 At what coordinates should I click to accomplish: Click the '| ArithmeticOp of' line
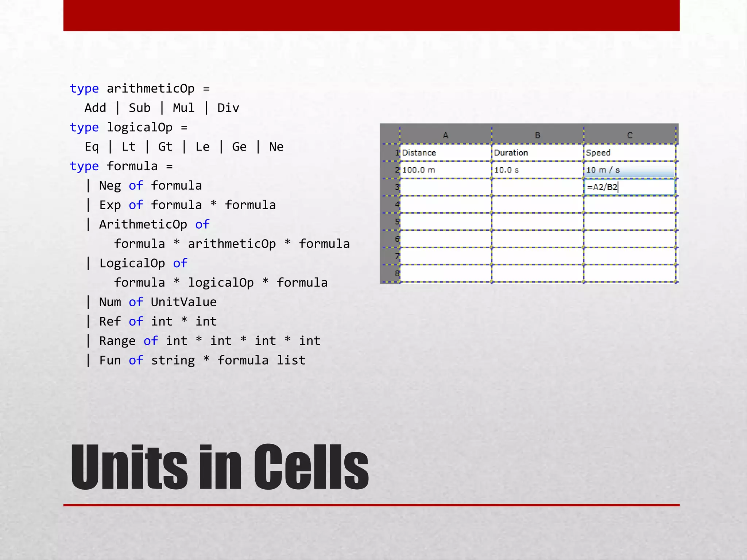pos(147,224)
